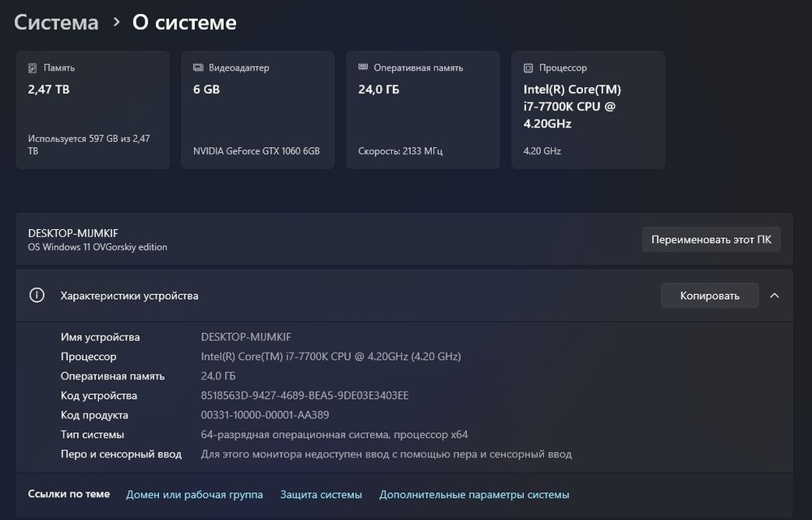Screen dimensions: 812x520
Task: Click the CPU chip icon beside Процессор
Action: (529, 68)
